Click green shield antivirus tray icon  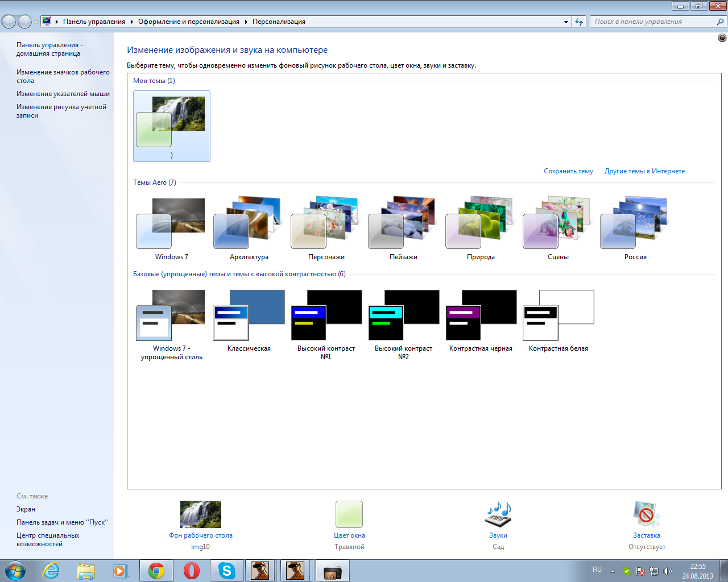[626, 571]
